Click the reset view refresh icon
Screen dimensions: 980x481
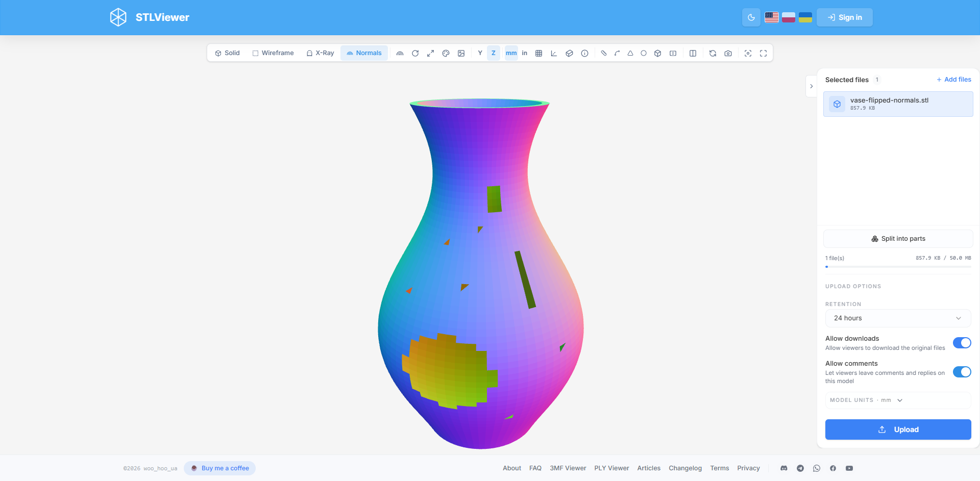tap(713, 53)
